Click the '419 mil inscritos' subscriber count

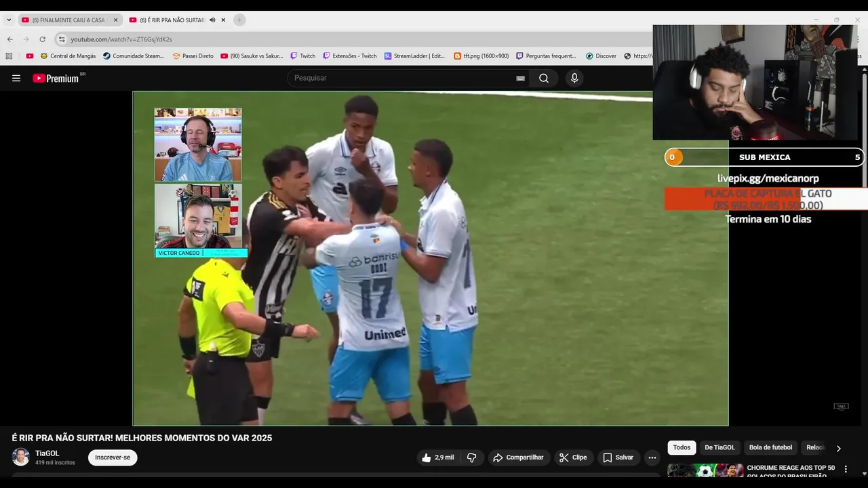pyautogui.click(x=55, y=463)
